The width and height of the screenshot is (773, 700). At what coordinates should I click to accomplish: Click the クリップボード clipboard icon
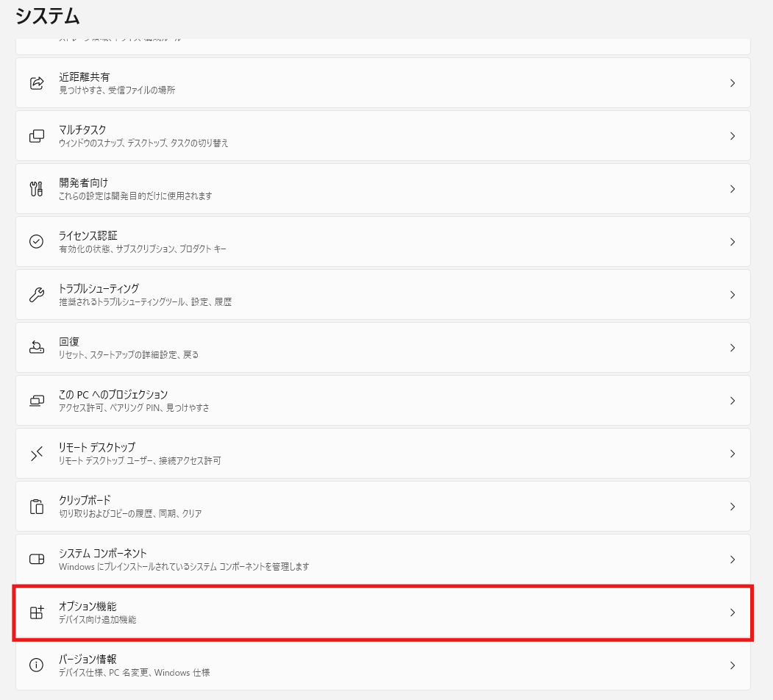(37, 507)
